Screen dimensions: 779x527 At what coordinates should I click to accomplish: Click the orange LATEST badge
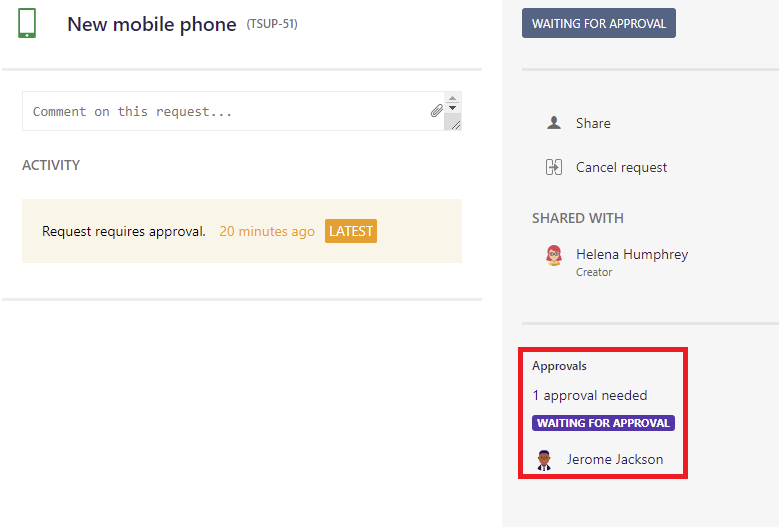[x=350, y=231]
